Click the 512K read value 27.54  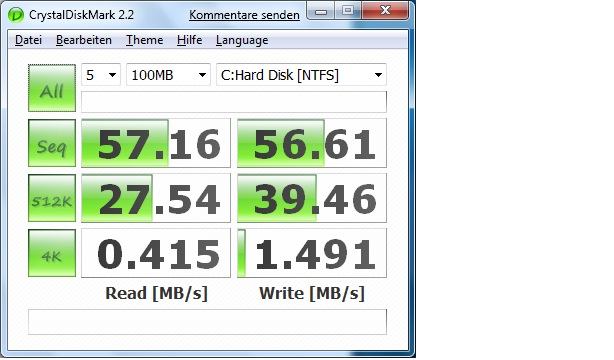tap(156, 198)
